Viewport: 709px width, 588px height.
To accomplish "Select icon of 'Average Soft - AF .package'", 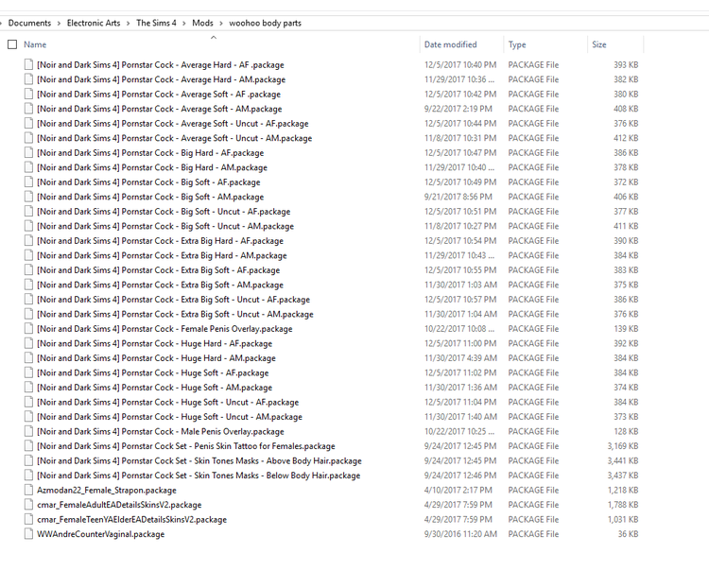I will tap(29, 95).
